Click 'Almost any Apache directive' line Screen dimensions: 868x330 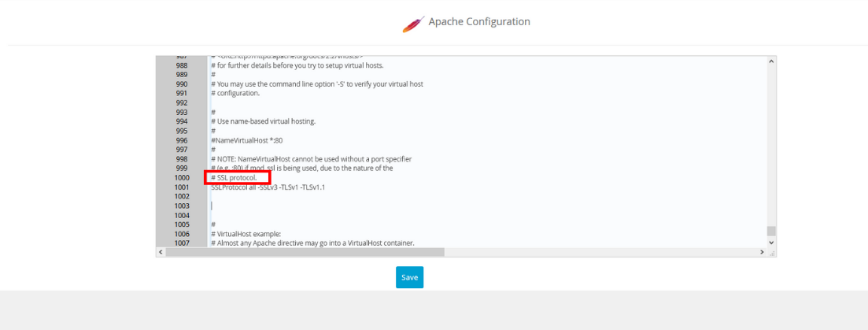pyautogui.click(x=312, y=243)
